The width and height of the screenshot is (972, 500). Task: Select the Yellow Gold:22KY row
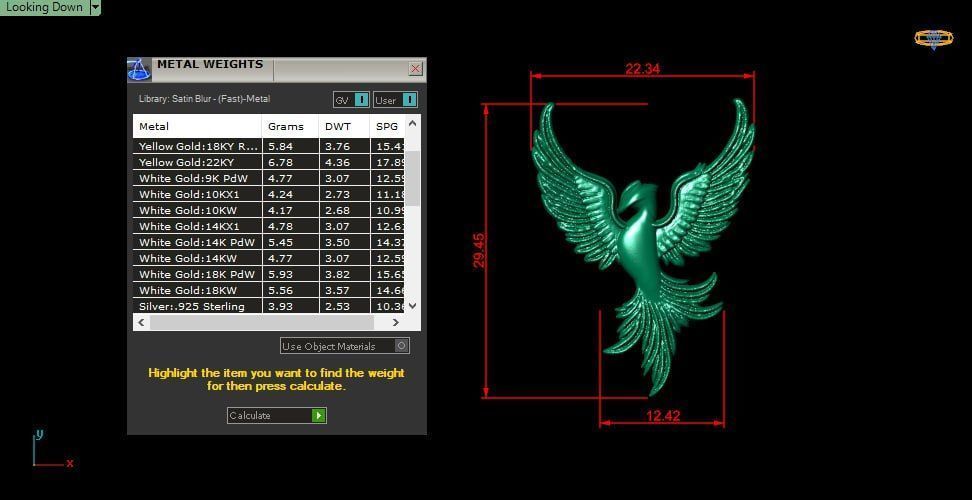(x=269, y=162)
